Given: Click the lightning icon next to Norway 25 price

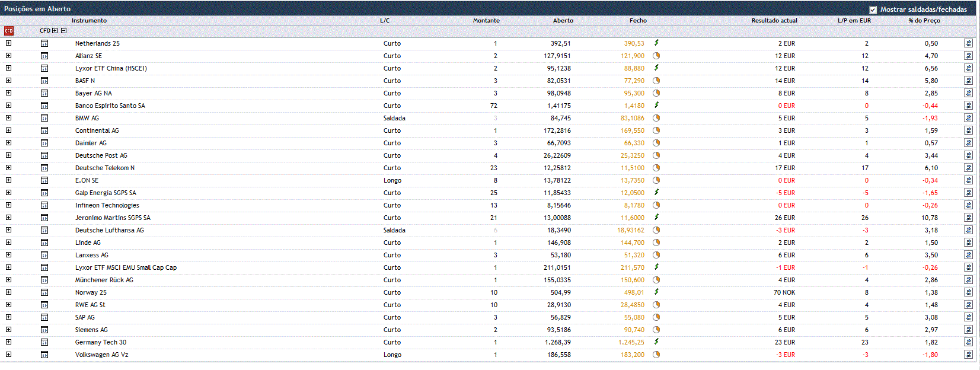Looking at the screenshot, I should point(656,292).
